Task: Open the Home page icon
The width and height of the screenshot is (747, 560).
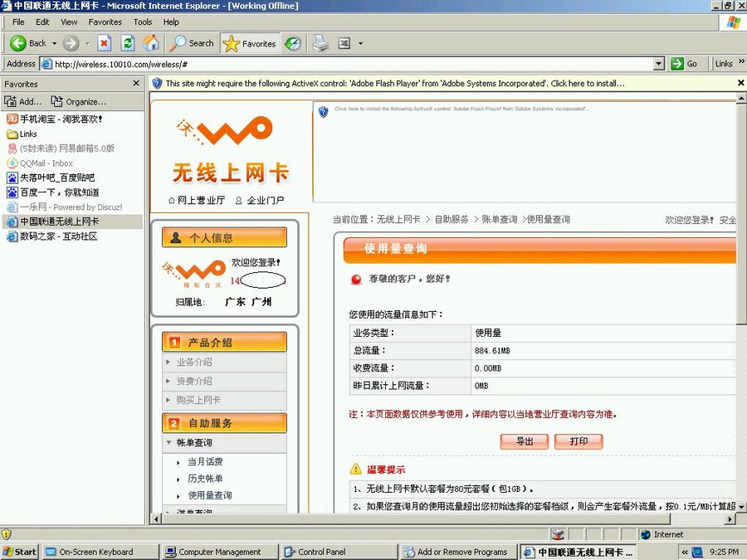Action: click(151, 43)
